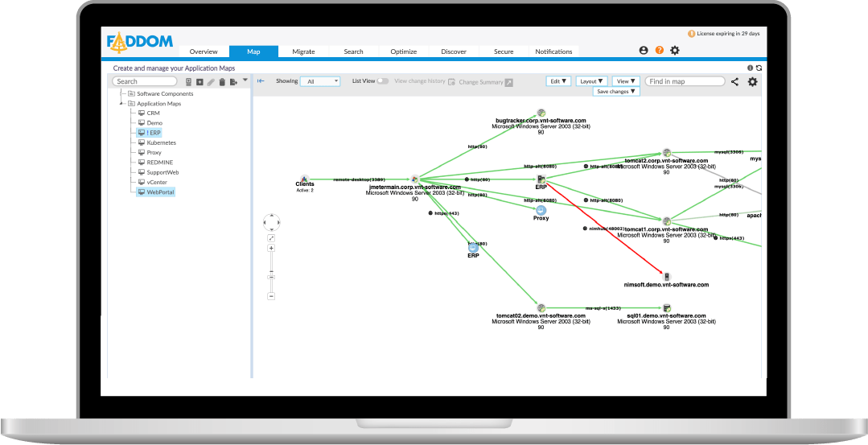The height and width of the screenshot is (445, 868).
Task: Click the pencil edit icon in tree toolbar
Action: 211,82
